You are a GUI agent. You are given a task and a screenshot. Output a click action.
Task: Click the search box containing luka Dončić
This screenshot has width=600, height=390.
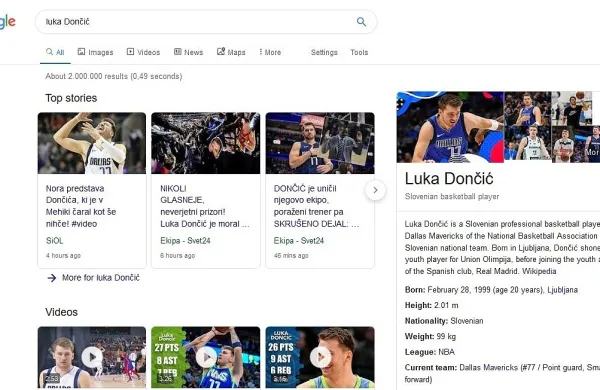click(x=206, y=22)
